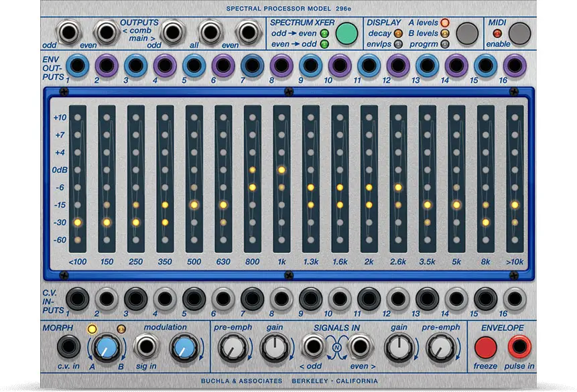Screen dimensions: 577x392
Task: Click the 250 band level column
Action: click(x=136, y=179)
